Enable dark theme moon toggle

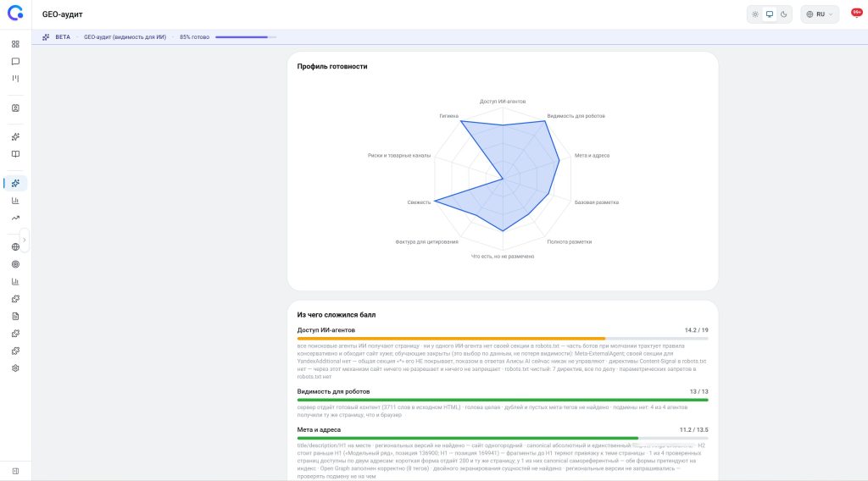tap(784, 14)
